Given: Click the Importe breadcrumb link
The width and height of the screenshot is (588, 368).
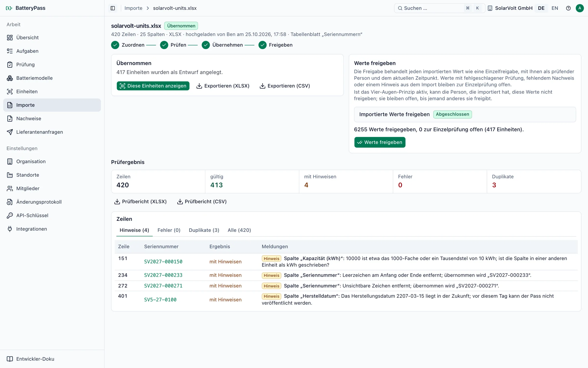Looking at the screenshot, I should point(133,8).
